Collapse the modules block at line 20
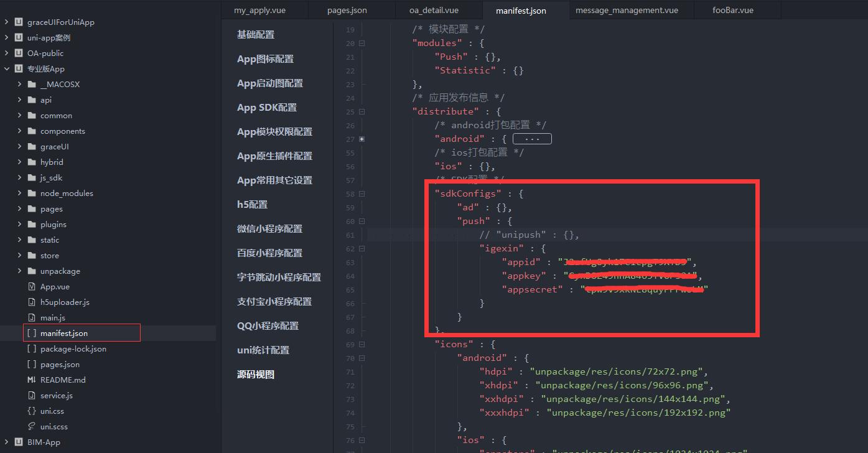This screenshot has width=868, height=453. [x=362, y=44]
